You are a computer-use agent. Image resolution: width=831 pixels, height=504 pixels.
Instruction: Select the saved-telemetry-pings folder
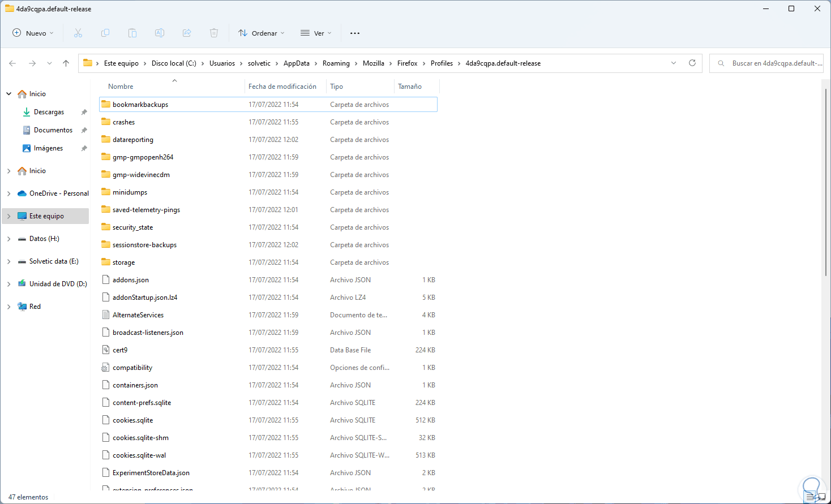click(268, 209)
